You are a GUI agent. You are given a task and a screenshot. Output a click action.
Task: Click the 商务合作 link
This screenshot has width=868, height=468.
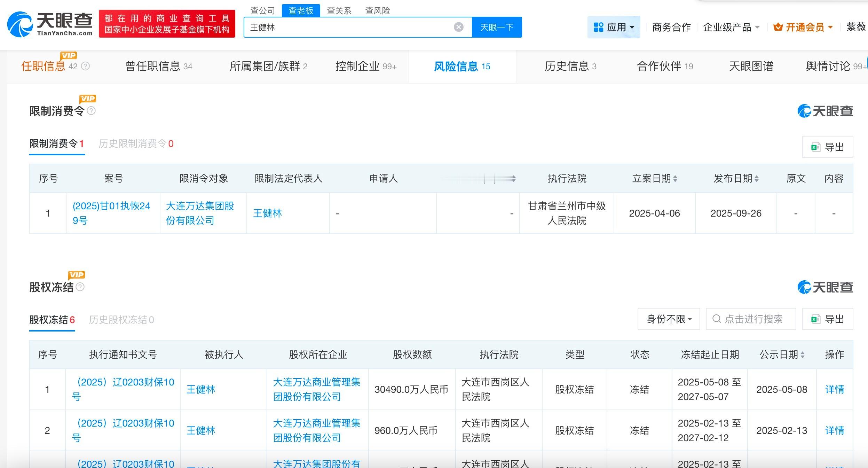pyautogui.click(x=671, y=27)
